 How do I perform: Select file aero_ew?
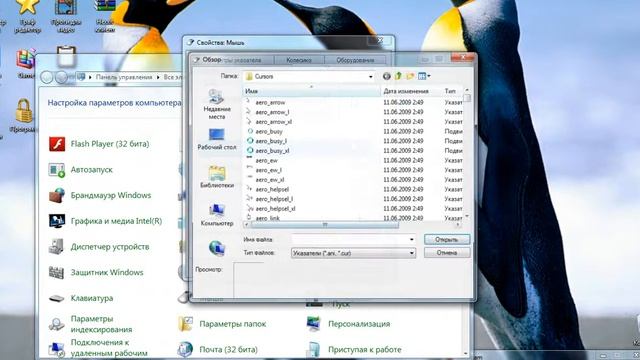pyautogui.click(x=267, y=160)
